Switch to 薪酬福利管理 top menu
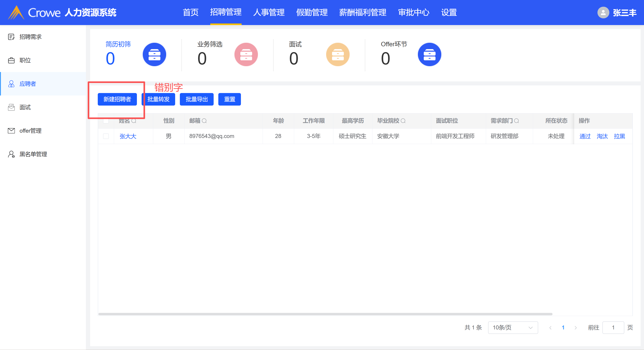 (363, 13)
